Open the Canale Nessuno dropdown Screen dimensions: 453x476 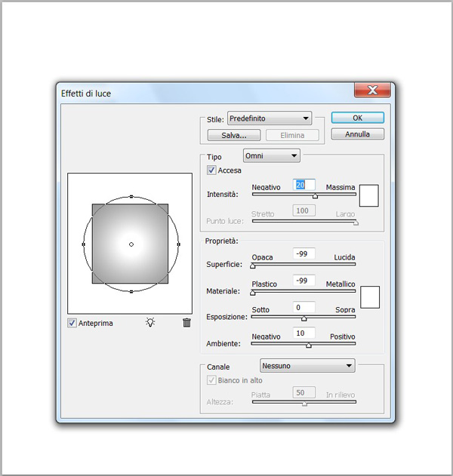[307, 366]
